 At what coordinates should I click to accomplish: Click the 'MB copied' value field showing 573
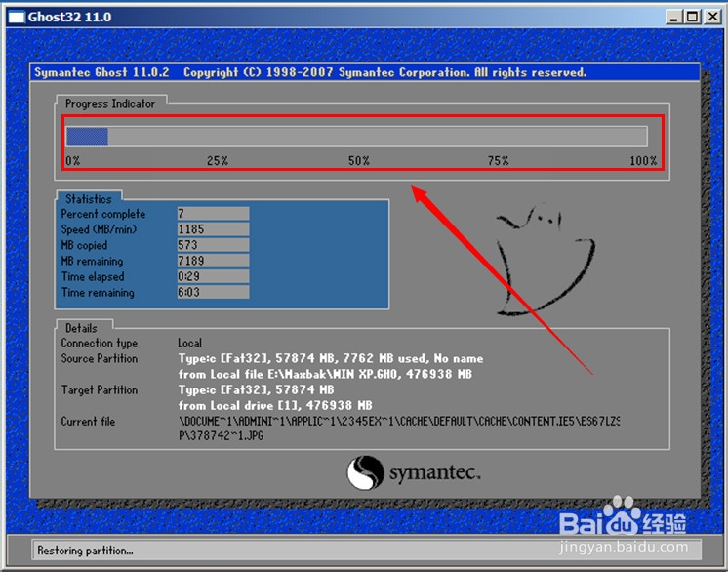click(213, 245)
